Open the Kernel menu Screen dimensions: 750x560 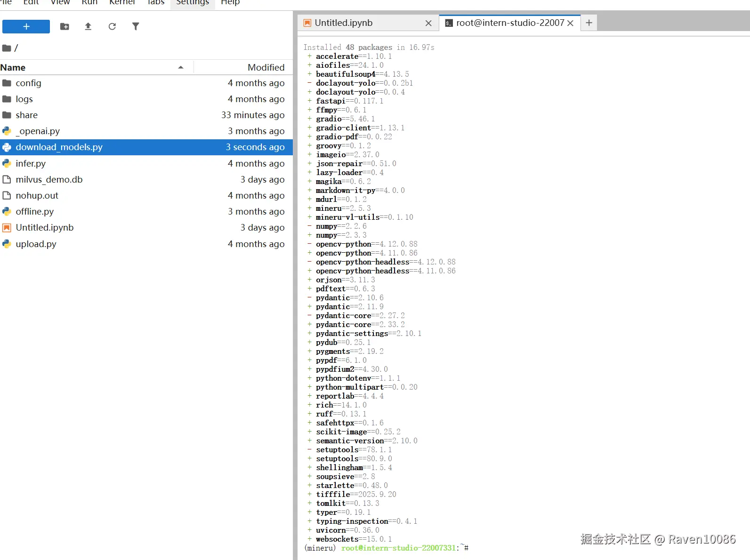tap(122, 3)
